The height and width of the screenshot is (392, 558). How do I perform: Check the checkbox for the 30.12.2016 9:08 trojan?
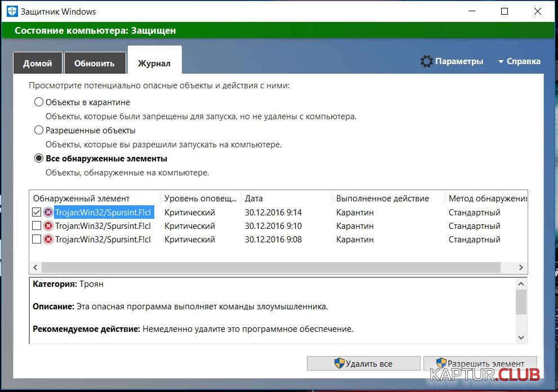36,239
